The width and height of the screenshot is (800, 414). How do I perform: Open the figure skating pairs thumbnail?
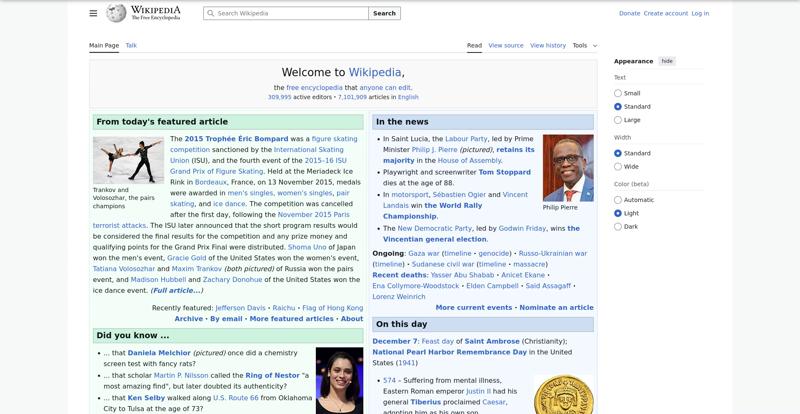(128, 160)
